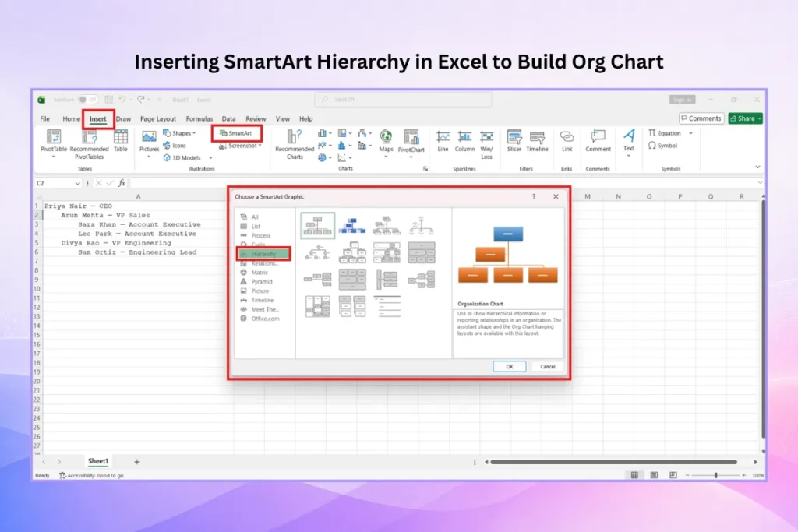Adjust the zoom slider in status bar
This screenshot has width=798, height=532.
click(715, 475)
